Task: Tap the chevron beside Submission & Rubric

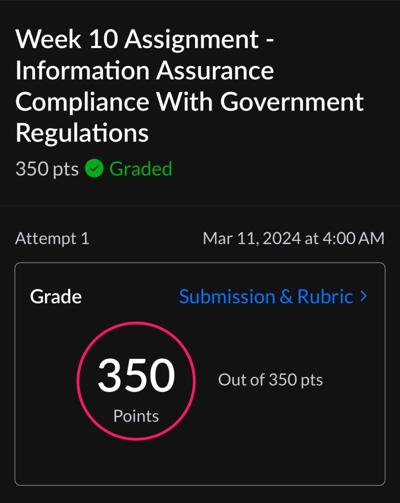Action: click(364, 296)
